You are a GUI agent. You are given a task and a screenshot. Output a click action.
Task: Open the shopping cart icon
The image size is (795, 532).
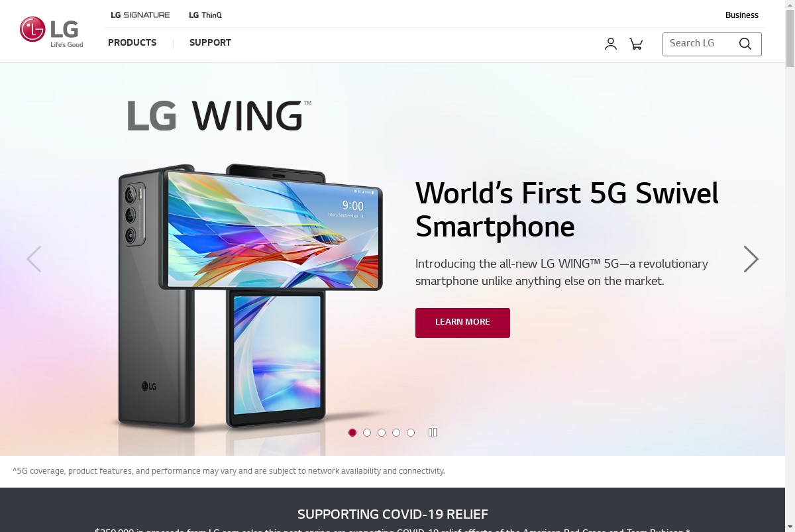pyautogui.click(x=636, y=44)
